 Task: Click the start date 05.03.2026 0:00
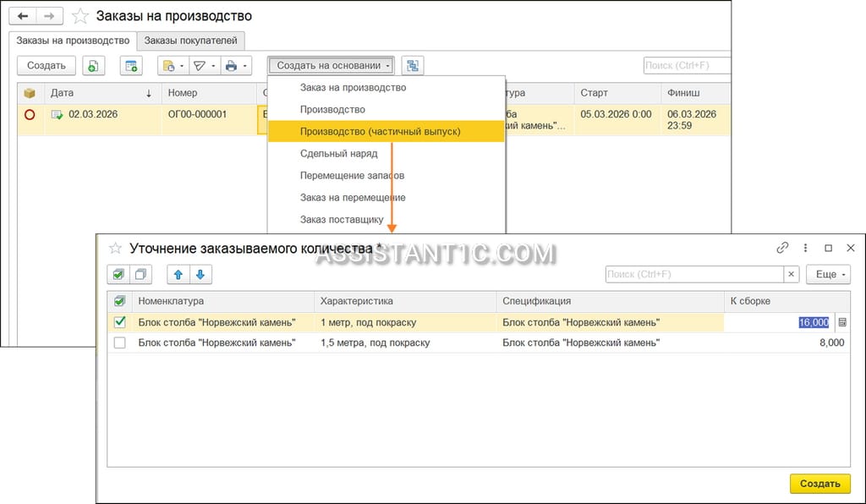[616, 114]
